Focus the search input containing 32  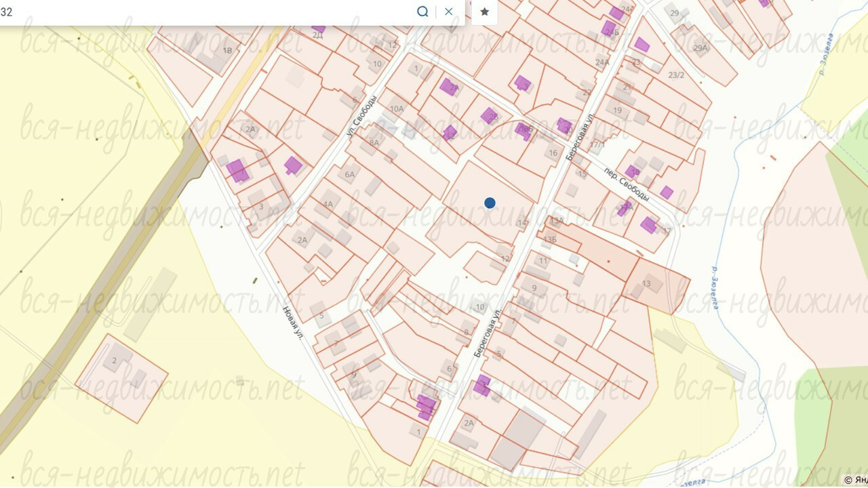point(203,12)
